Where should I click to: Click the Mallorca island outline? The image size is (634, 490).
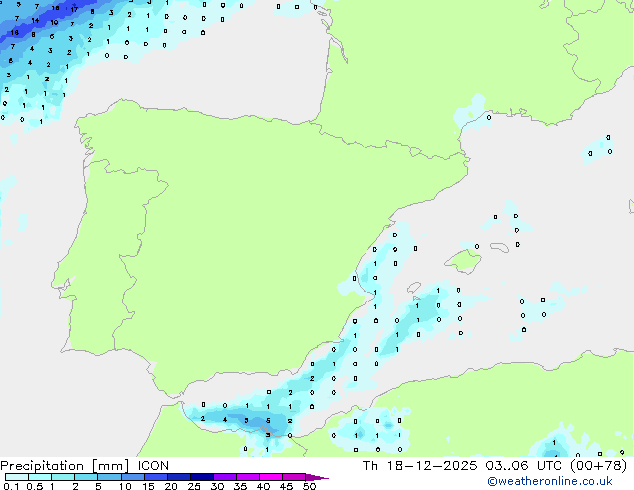(x=463, y=261)
